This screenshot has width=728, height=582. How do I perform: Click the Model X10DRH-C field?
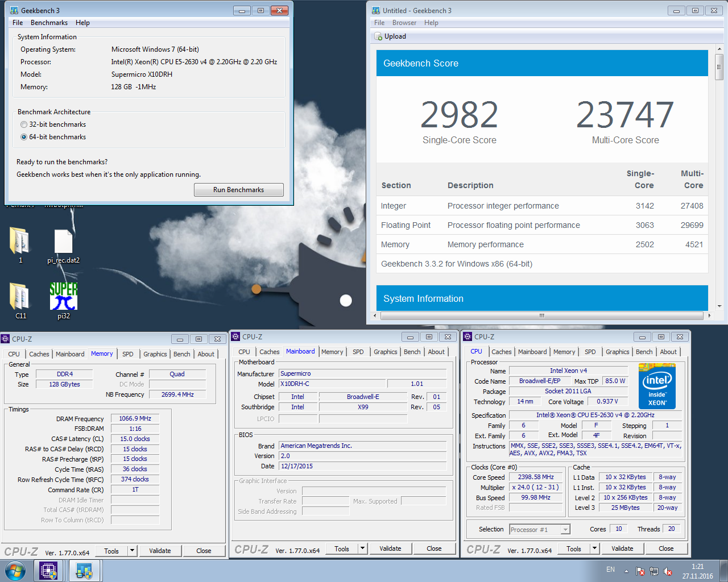click(332, 384)
